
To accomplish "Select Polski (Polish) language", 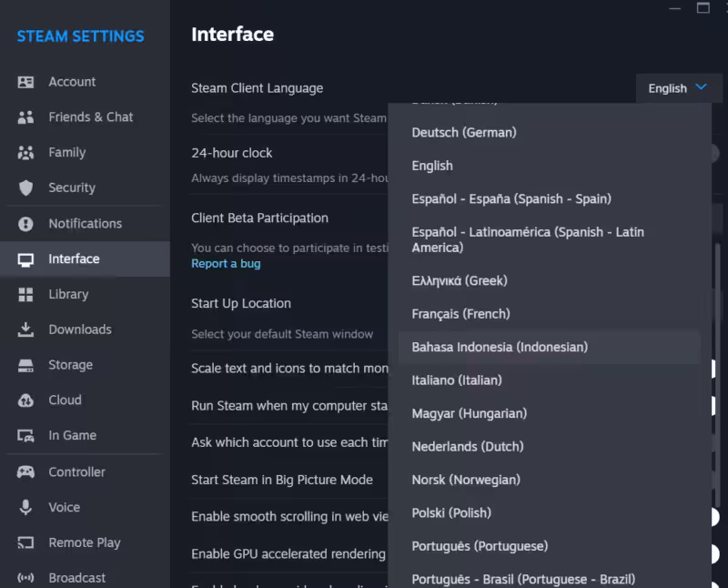I will coord(550,513).
